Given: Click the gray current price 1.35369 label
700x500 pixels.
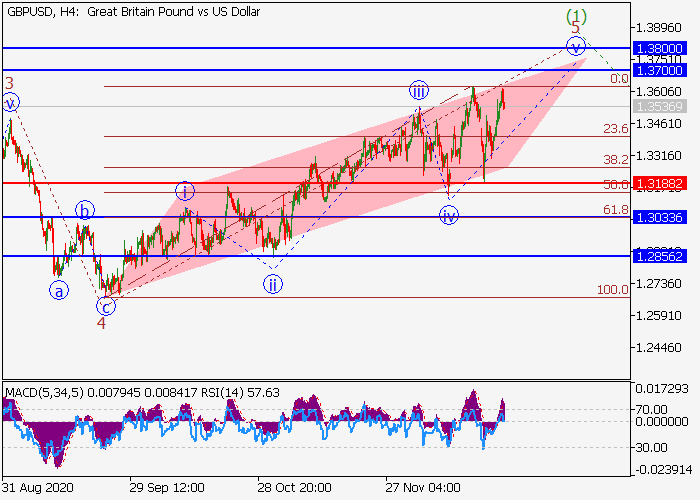Looking at the screenshot, I should [660, 107].
